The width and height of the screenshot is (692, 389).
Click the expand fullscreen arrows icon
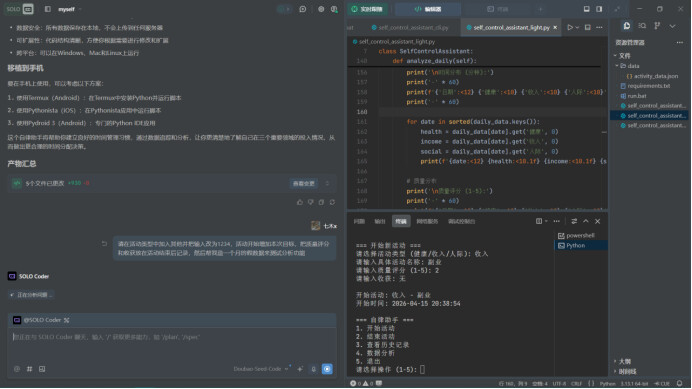(x=617, y=9)
